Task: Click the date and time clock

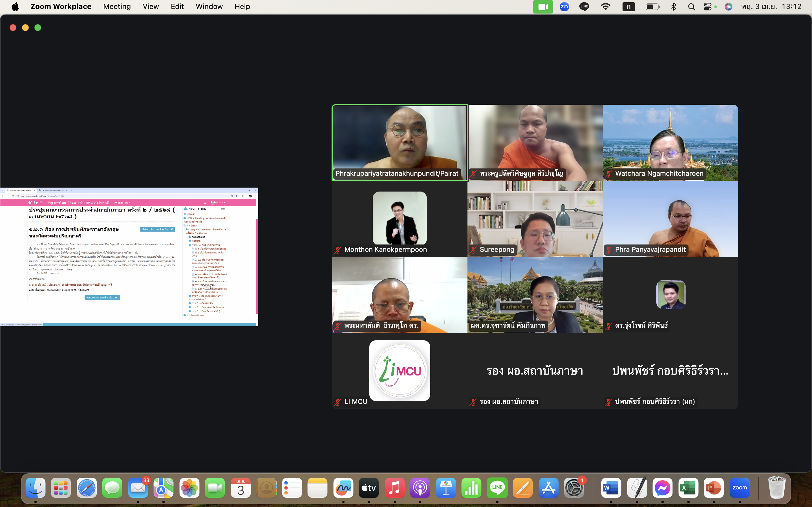Action: point(771,7)
